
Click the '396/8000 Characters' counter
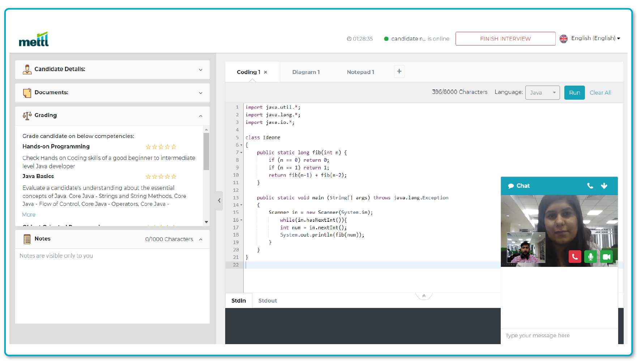coord(459,92)
